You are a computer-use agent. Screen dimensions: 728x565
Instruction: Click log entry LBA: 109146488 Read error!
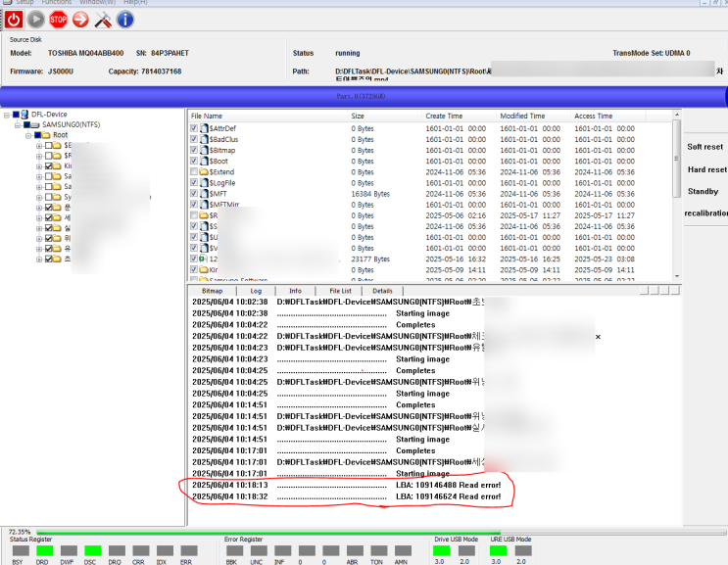pyautogui.click(x=346, y=485)
